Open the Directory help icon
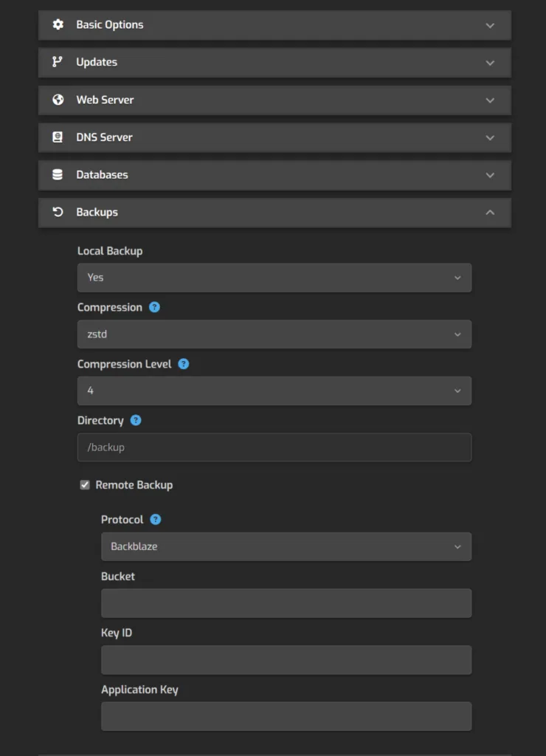This screenshot has width=546, height=756. pyautogui.click(x=136, y=420)
